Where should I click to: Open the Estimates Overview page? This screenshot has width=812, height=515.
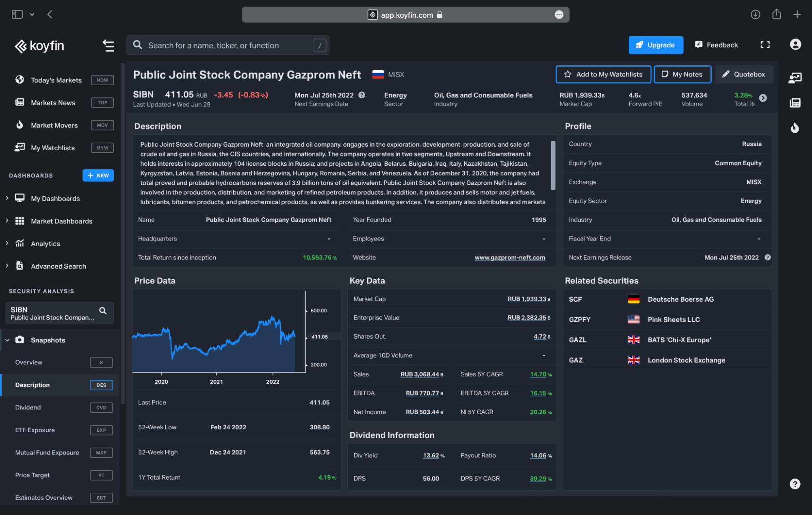tap(60, 498)
